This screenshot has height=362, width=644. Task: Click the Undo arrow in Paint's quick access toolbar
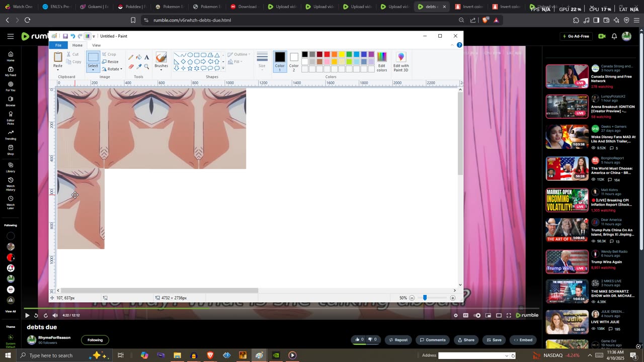[x=72, y=36]
